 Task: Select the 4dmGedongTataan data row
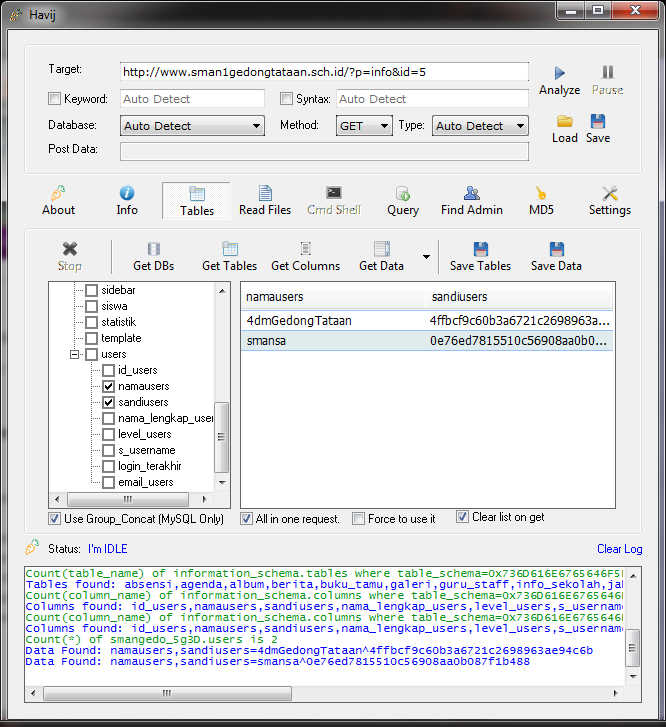pos(427,320)
